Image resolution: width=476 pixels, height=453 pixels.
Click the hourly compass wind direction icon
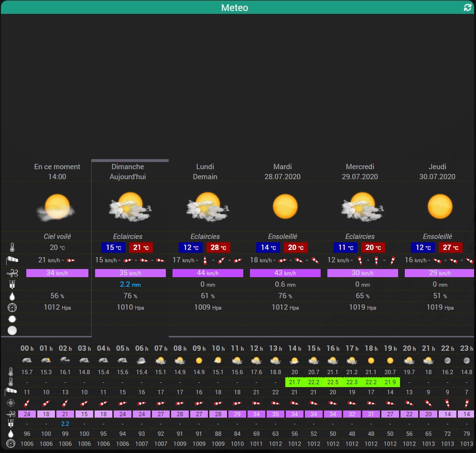pyautogui.click(x=11, y=403)
